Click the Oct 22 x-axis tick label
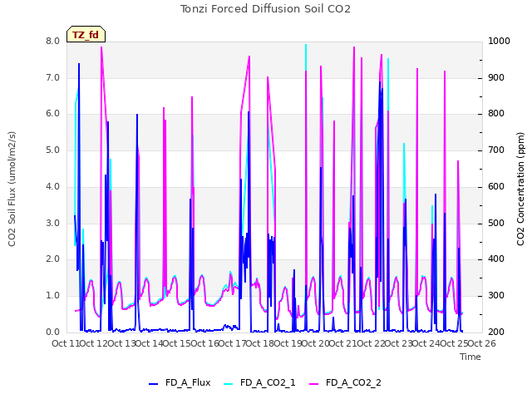Viewport: 532px width, 399px height. [x=372, y=343]
